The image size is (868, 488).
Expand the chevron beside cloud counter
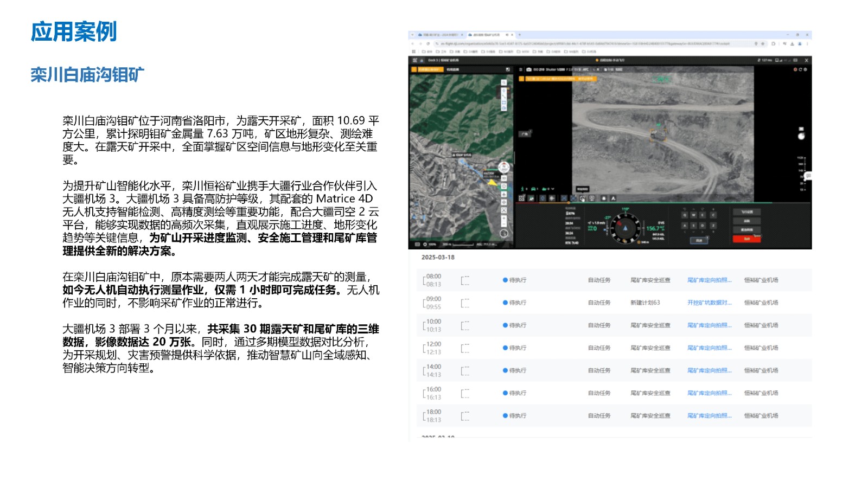click(552, 189)
